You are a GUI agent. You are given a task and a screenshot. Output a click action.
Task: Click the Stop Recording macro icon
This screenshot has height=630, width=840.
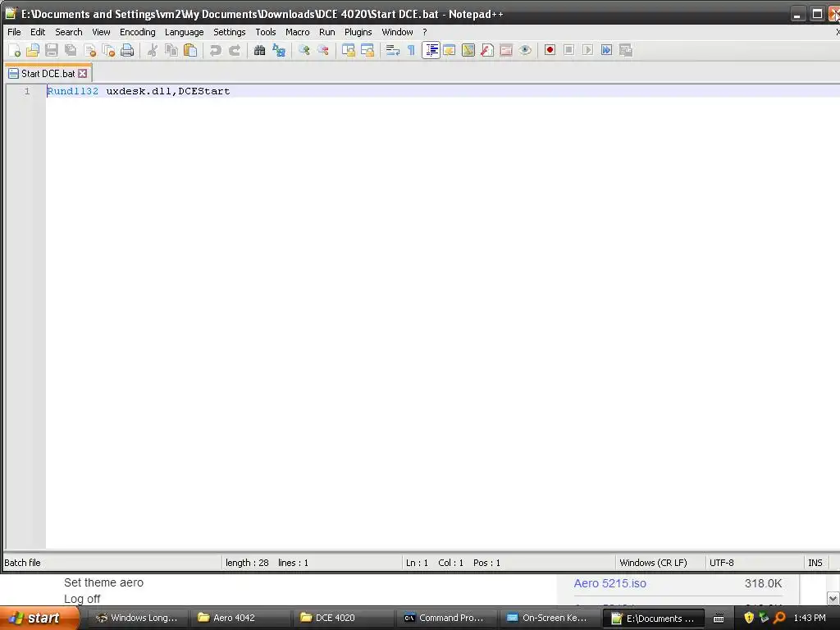pos(569,50)
